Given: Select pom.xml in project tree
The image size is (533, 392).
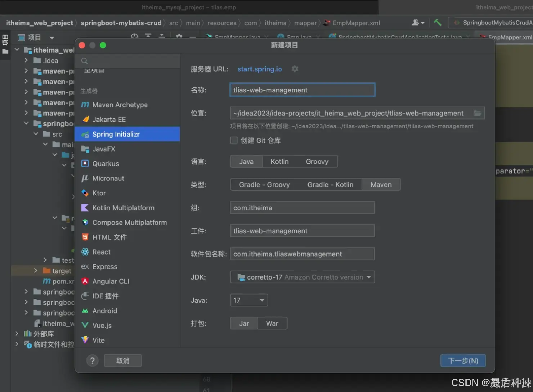Looking at the screenshot, I should (x=58, y=281).
